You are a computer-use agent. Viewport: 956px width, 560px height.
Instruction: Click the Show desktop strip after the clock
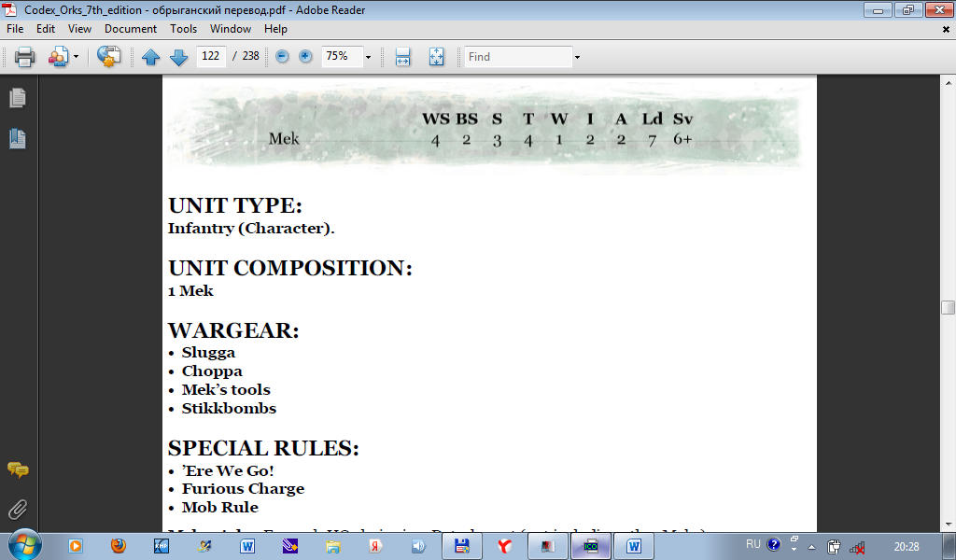click(951, 547)
